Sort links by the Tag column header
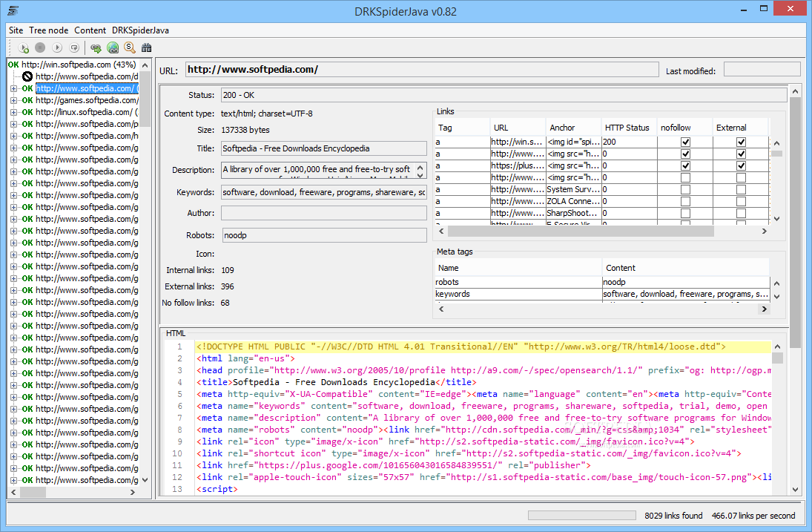This screenshot has height=532, width=812. point(462,128)
